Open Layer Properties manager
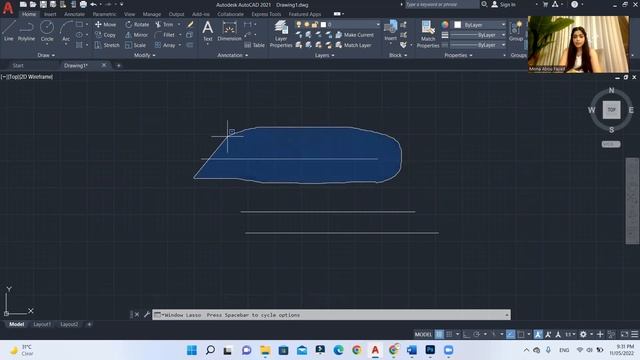 (x=281, y=34)
